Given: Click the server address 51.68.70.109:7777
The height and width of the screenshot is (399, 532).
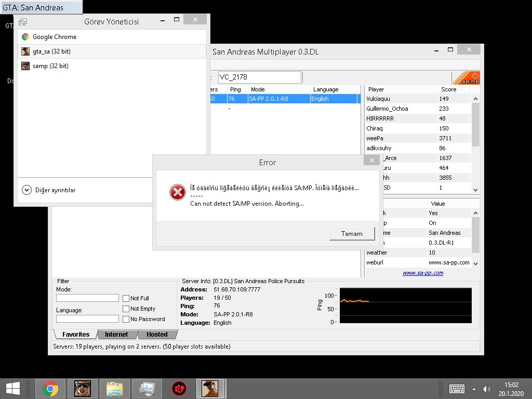Looking at the screenshot, I should click(x=237, y=289).
